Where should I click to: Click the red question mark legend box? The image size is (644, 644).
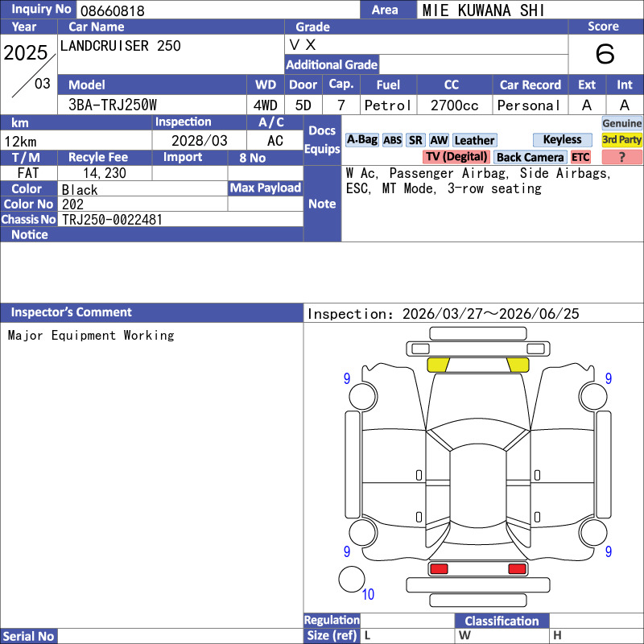coord(622,157)
